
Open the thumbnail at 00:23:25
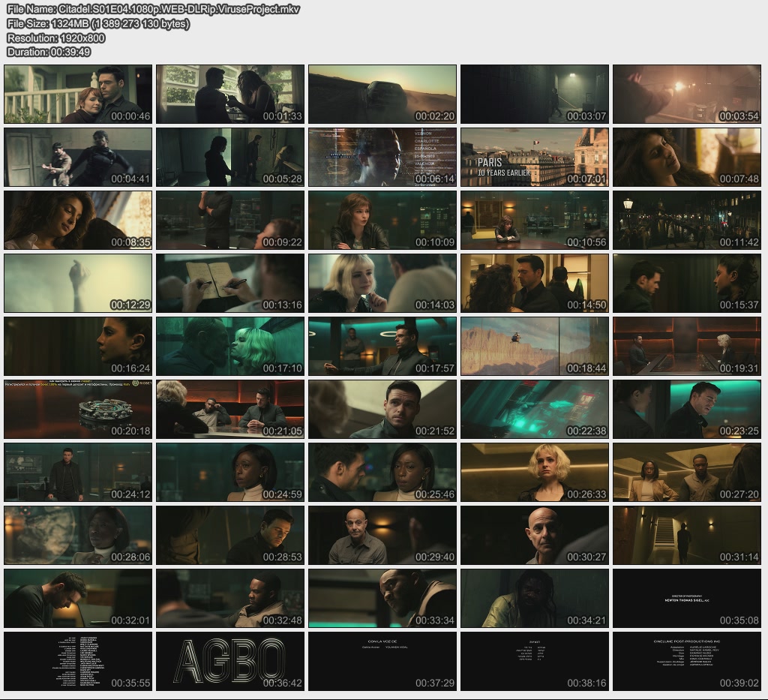[687, 409]
